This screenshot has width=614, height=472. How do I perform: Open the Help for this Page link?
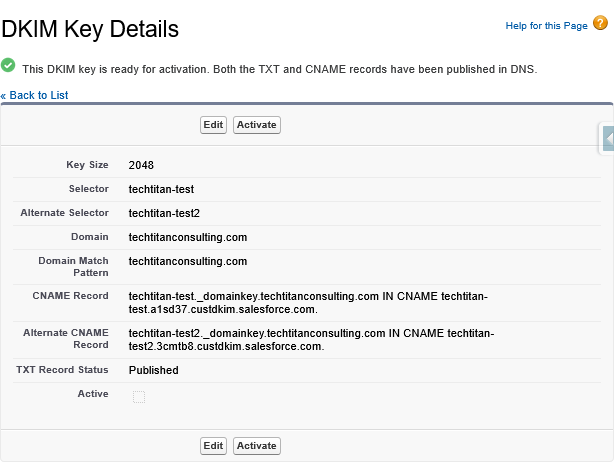point(546,26)
